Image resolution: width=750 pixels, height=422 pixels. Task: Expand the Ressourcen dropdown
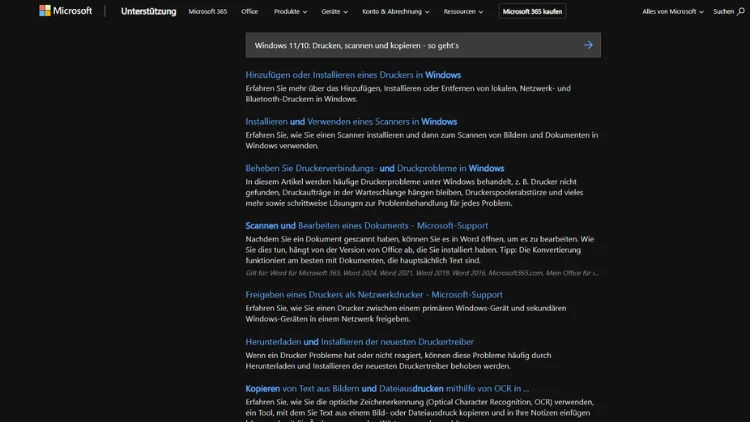(463, 11)
